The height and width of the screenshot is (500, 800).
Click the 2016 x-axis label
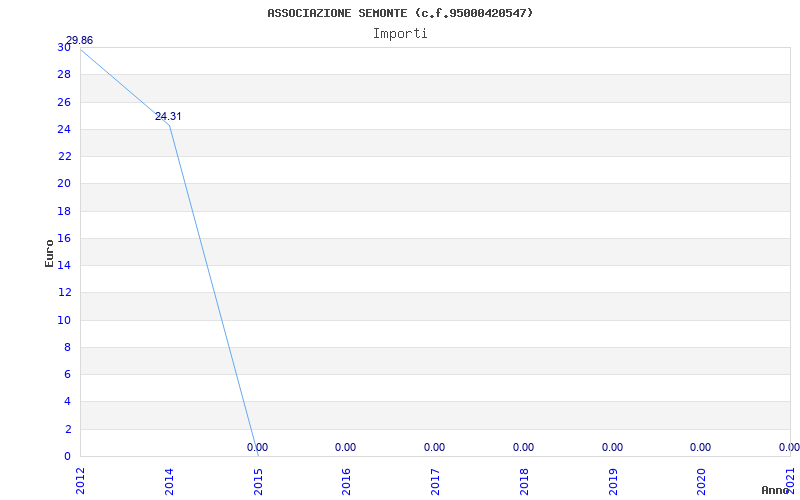pos(346,481)
